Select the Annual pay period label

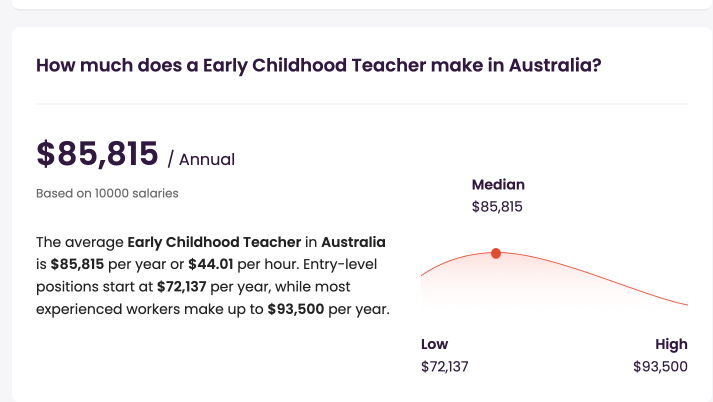[x=201, y=159]
